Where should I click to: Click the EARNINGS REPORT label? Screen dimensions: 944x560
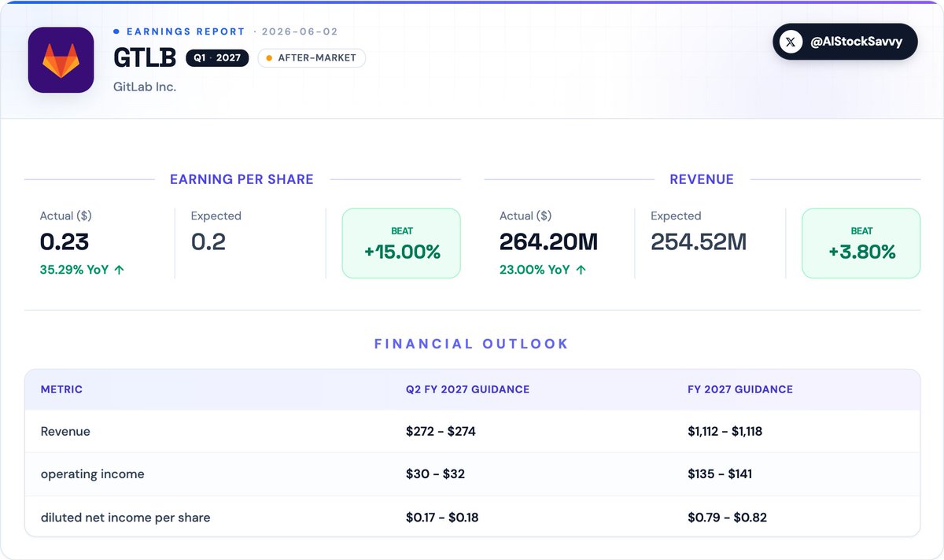pyautogui.click(x=186, y=31)
